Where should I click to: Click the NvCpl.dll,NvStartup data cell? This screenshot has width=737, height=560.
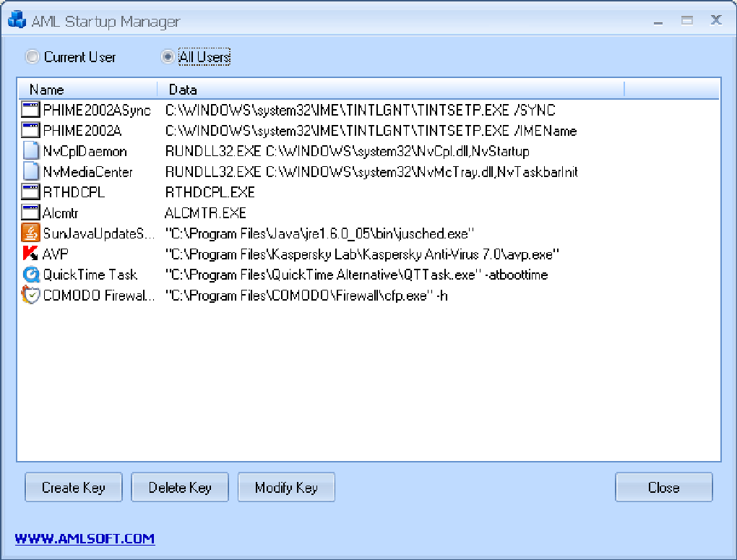[x=348, y=152]
